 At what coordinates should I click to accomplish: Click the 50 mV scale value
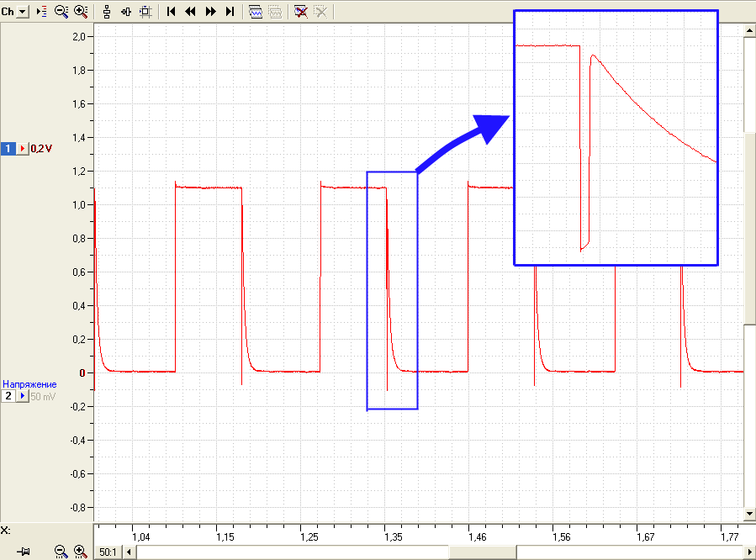[43, 397]
